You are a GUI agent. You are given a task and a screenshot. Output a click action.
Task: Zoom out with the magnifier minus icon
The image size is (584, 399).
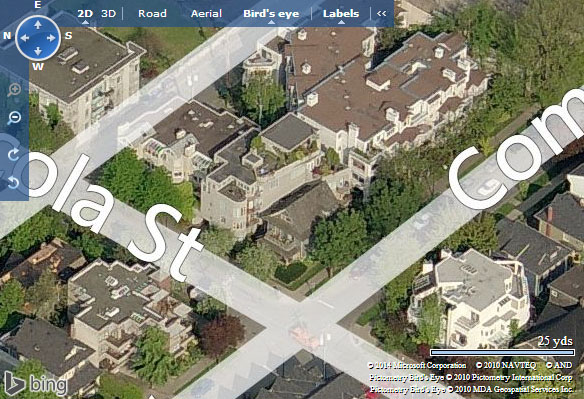coord(14,118)
